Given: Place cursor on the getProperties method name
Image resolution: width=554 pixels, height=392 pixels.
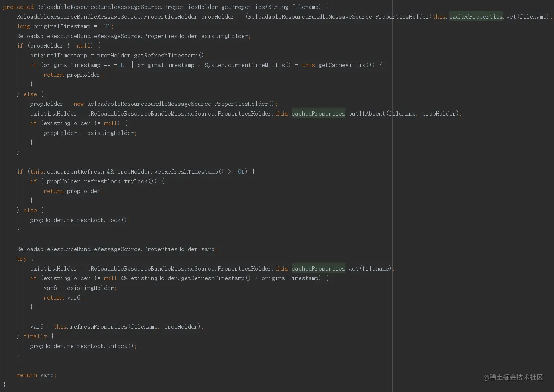Looking at the screenshot, I should click(243, 7).
